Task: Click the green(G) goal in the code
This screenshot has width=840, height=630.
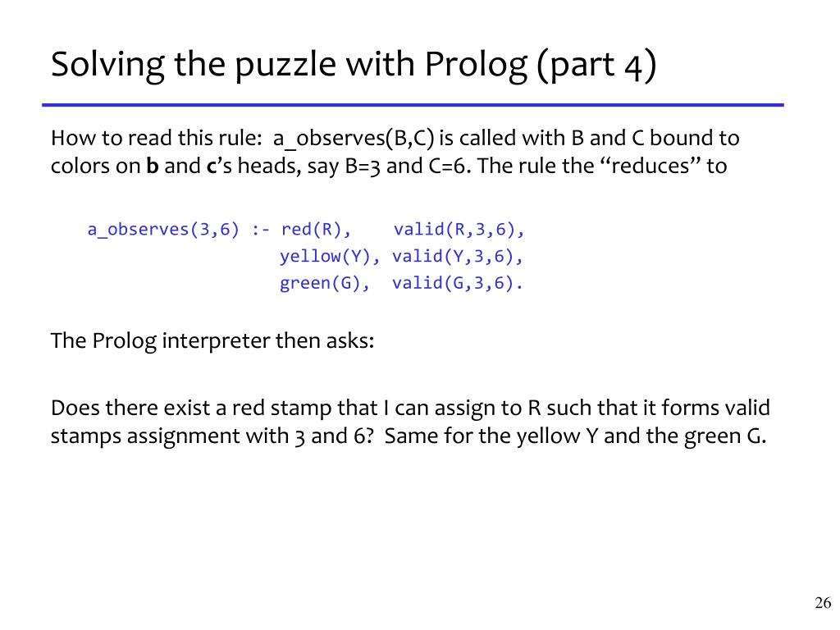Action: [x=320, y=283]
